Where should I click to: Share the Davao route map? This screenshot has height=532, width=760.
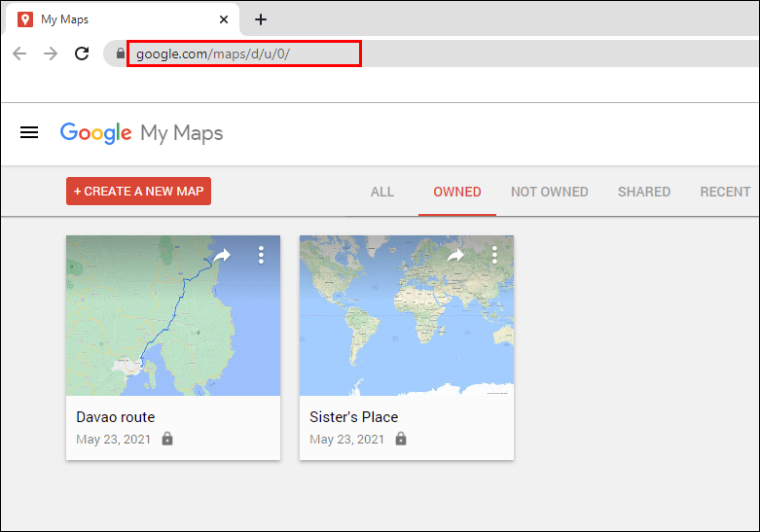(222, 255)
